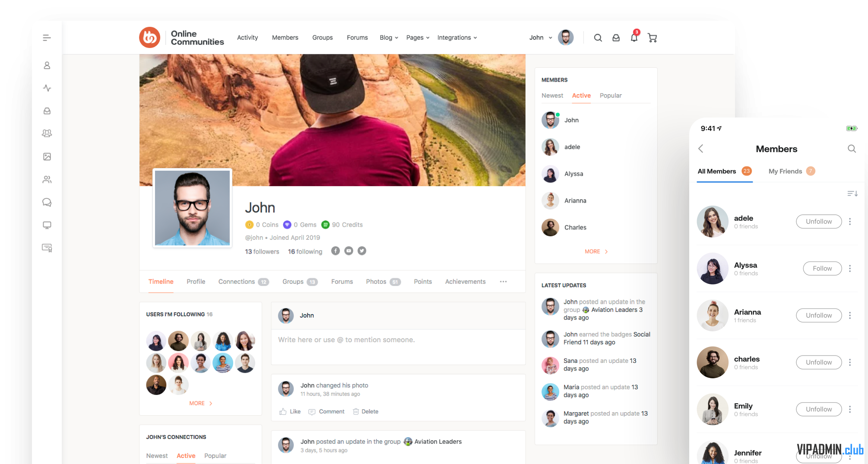Open options menu for charles in mobile list

(850, 362)
